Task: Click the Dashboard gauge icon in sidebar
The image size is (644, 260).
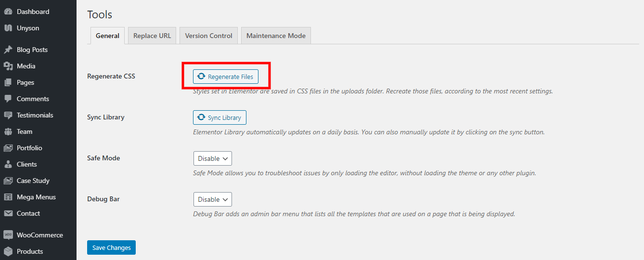Action: (x=8, y=12)
